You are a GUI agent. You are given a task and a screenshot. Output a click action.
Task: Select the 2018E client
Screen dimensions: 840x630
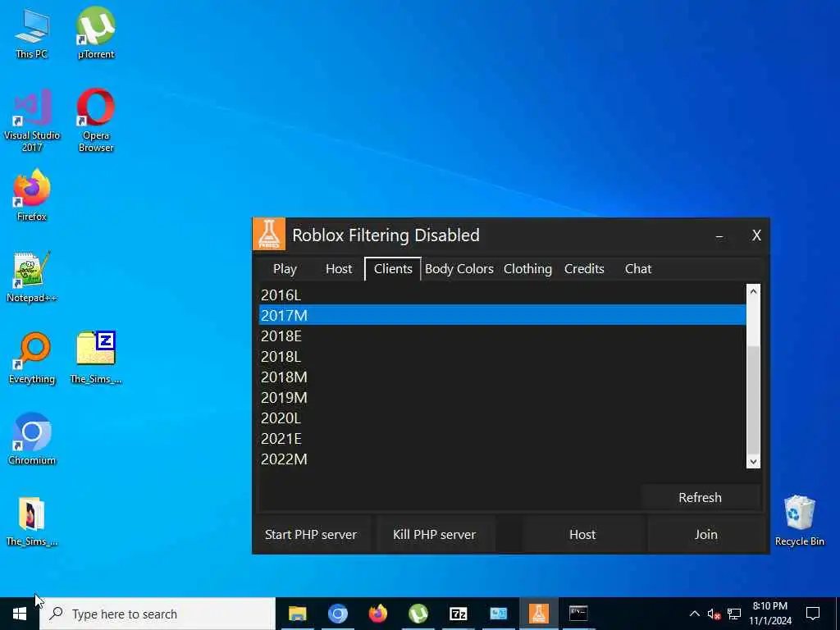502,336
